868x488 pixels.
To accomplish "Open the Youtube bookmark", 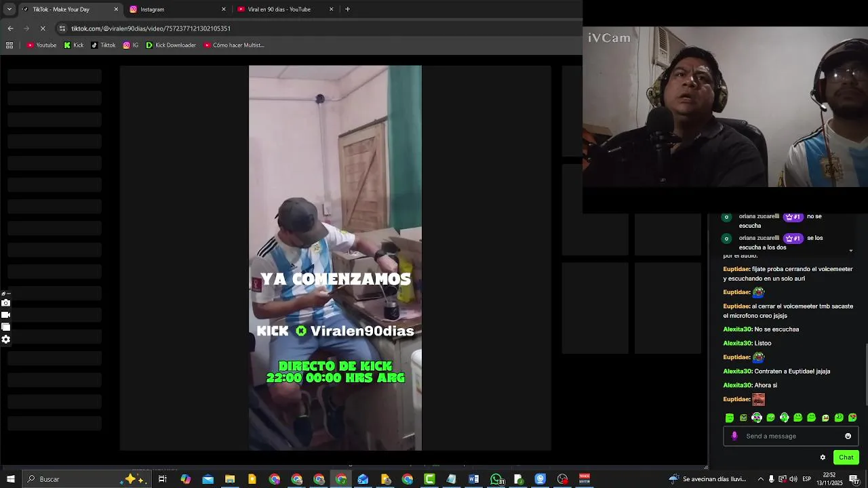I will (41, 45).
